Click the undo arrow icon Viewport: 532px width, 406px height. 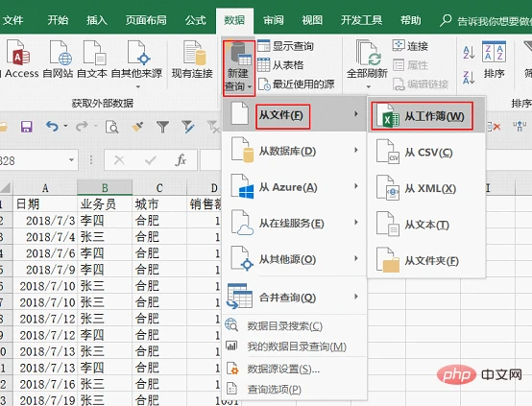[x=52, y=127]
